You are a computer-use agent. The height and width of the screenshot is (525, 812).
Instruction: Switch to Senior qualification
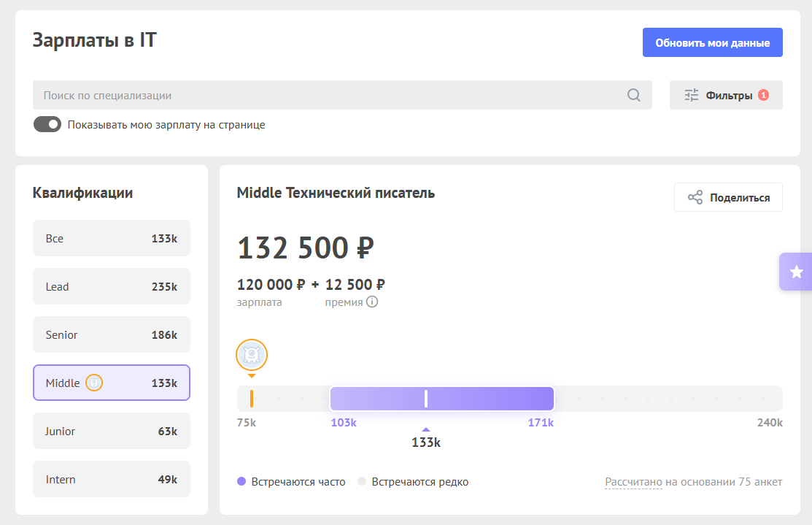click(x=111, y=334)
